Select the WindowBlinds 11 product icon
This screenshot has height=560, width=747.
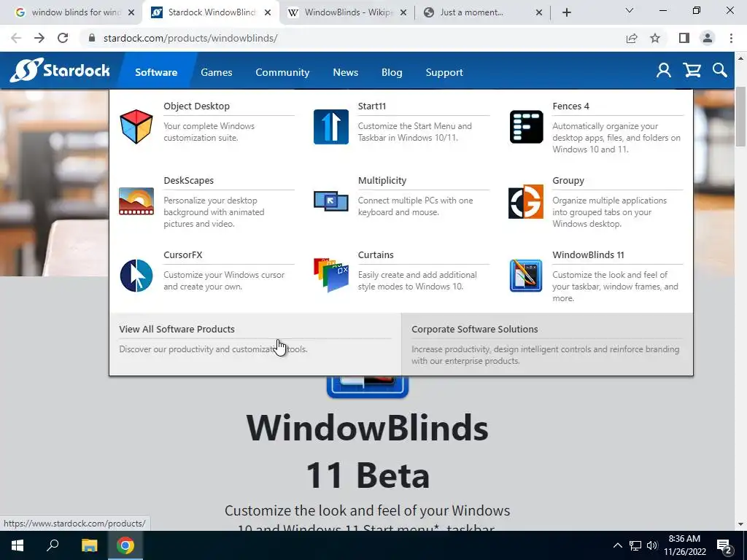click(x=526, y=275)
